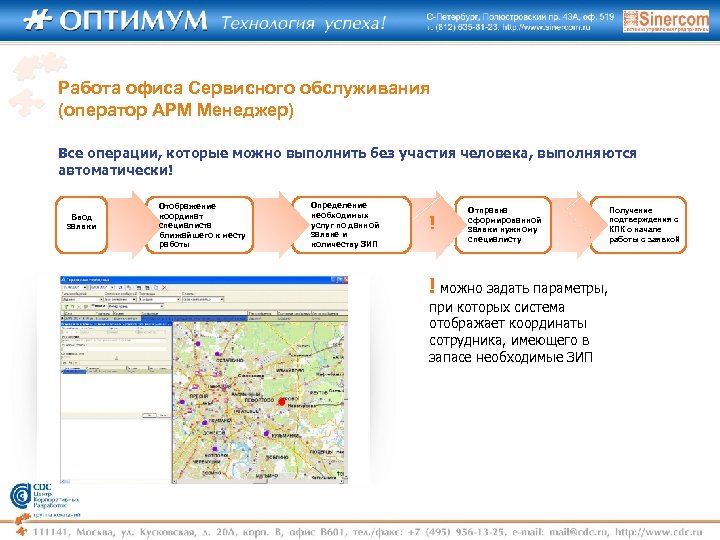Close the embedded application window
Image resolution: width=720 pixels, height=540 pixels.
(344, 279)
